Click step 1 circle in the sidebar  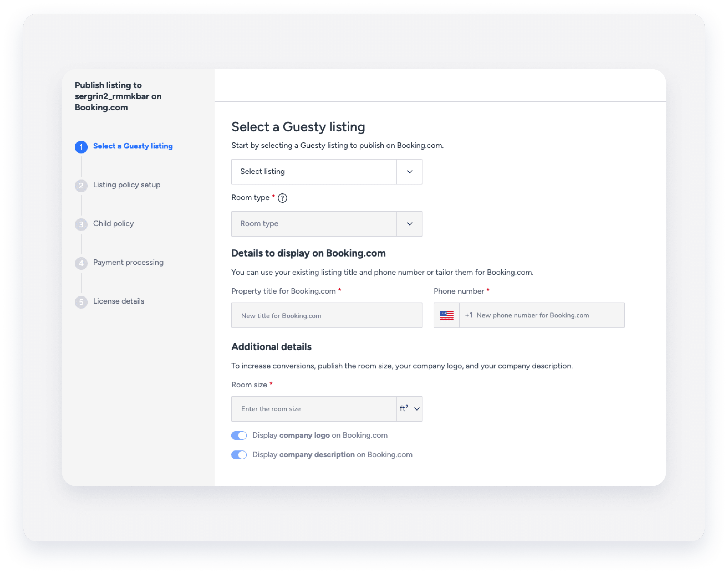coord(81,147)
